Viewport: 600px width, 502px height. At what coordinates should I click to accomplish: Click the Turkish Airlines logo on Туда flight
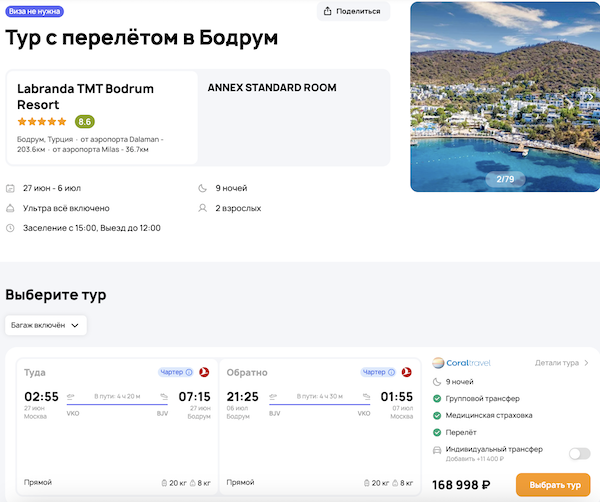203,372
